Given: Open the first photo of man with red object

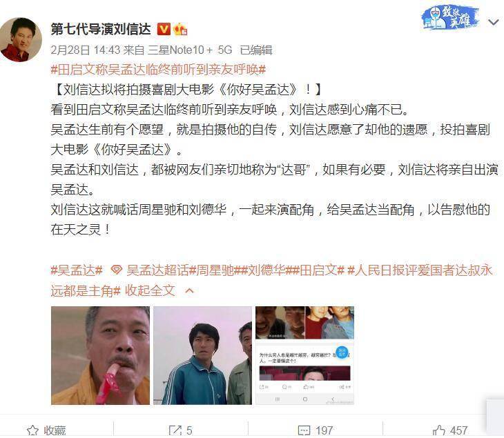Looking at the screenshot, I should coord(100,355).
